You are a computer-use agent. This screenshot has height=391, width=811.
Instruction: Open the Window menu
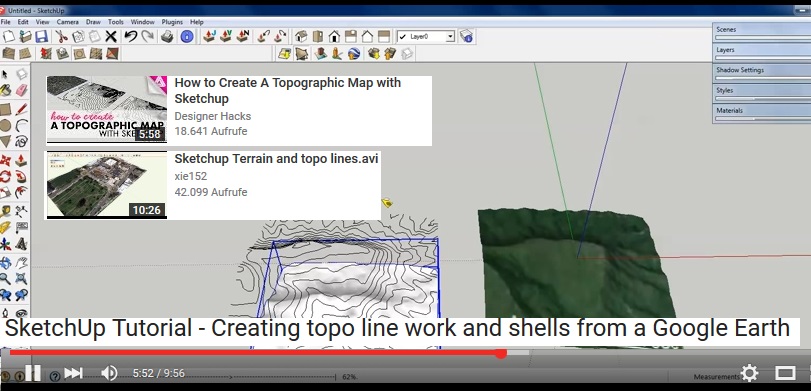coord(143,22)
